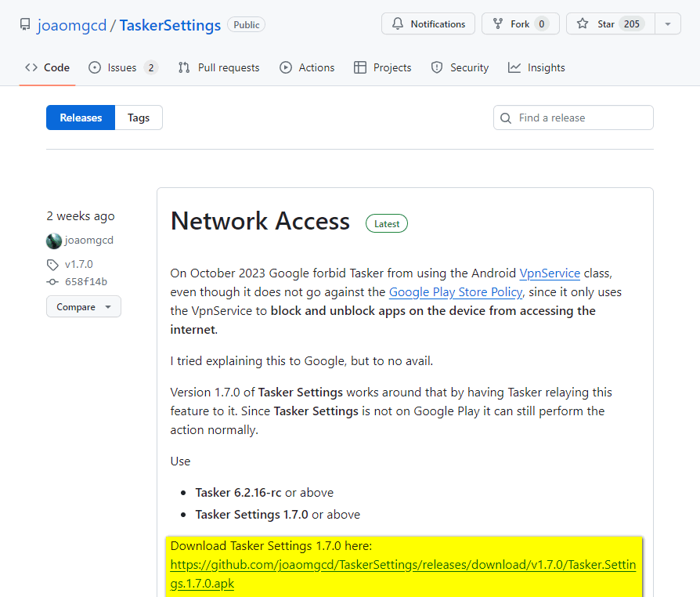Expand the star lists dropdown arrow
The image size is (700, 597).
(x=668, y=24)
